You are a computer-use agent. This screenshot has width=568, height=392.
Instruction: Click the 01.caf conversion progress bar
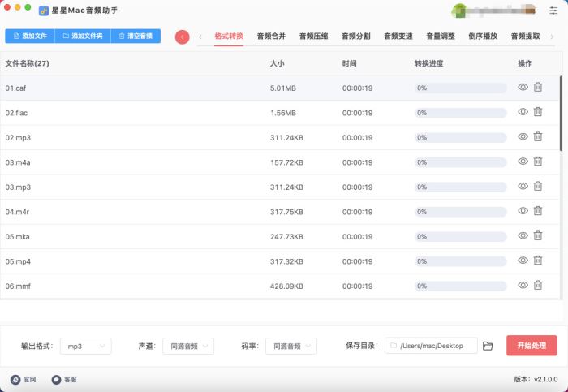point(460,88)
